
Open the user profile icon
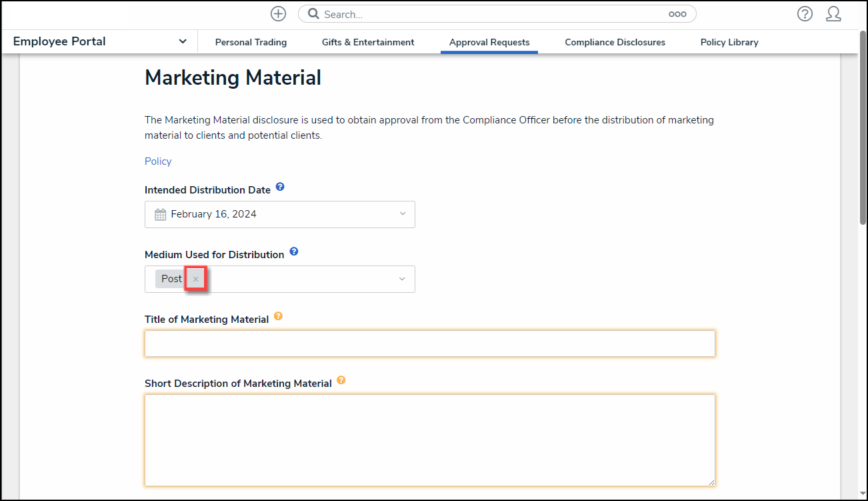pyautogui.click(x=833, y=14)
